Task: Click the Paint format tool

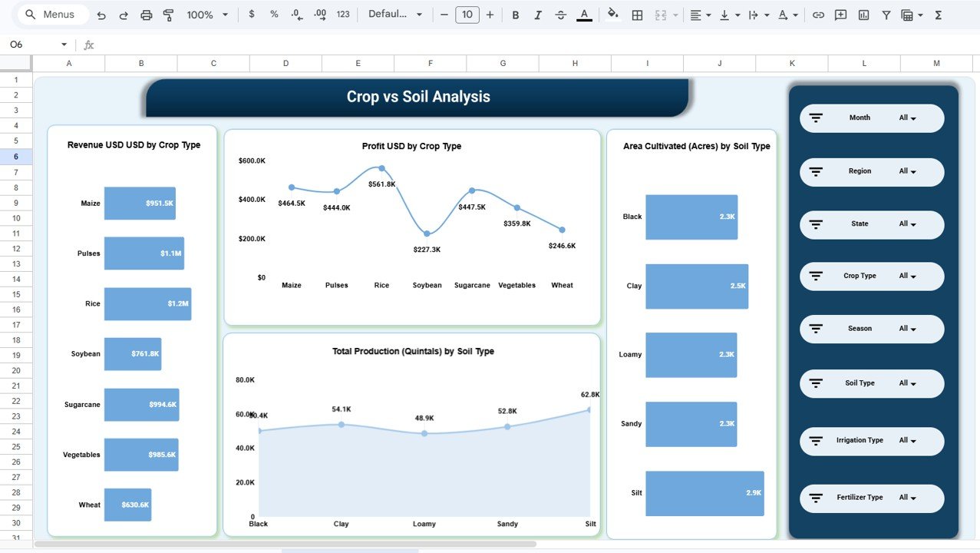Action: pyautogui.click(x=168, y=14)
